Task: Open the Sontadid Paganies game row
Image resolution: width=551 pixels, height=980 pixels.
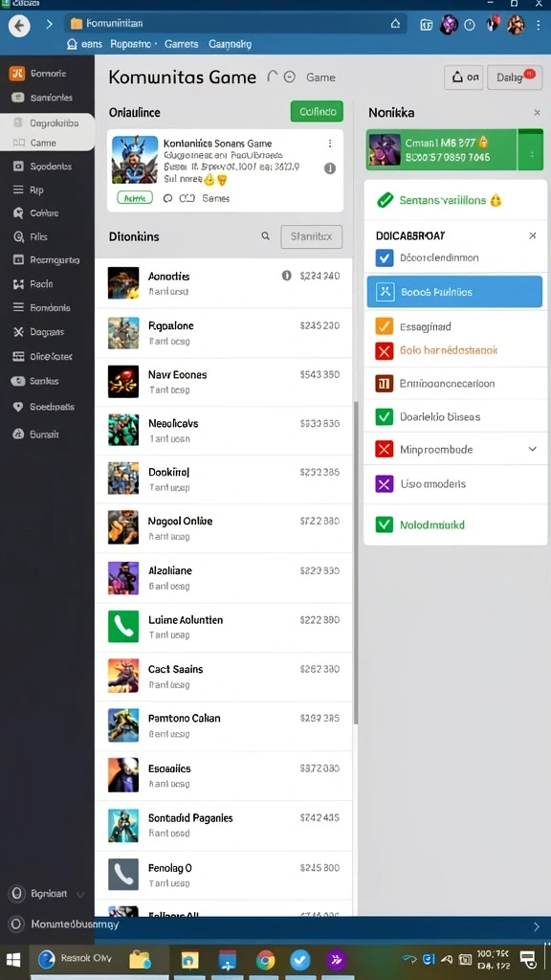Action: [x=223, y=825]
